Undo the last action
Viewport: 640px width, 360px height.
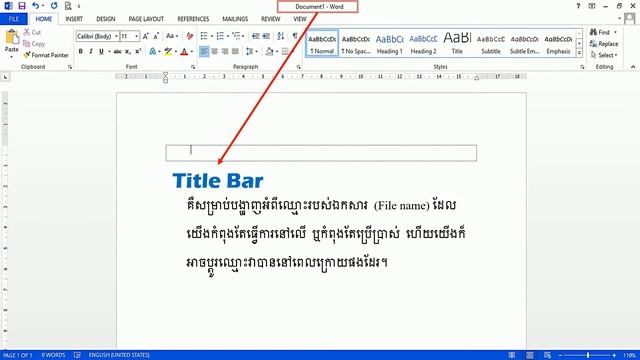[x=36, y=6]
